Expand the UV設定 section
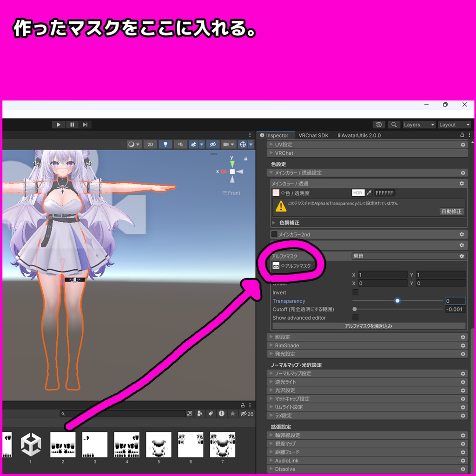Image resolution: width=476 pixels, height=476 pixels. [367, 145]
